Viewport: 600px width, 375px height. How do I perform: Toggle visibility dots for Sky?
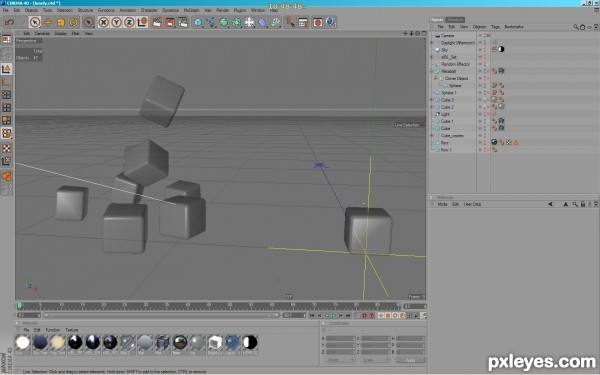point(485,50)
